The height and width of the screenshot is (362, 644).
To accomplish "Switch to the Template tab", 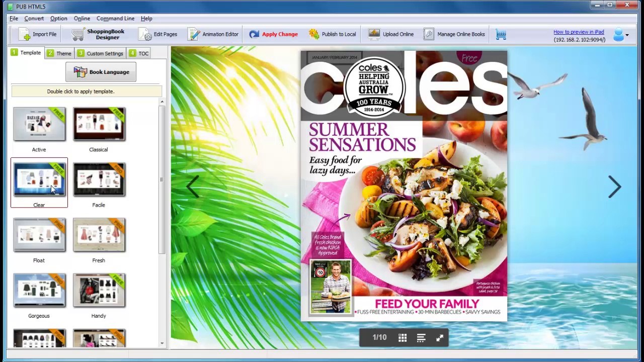I will click(x=26, y=53).
